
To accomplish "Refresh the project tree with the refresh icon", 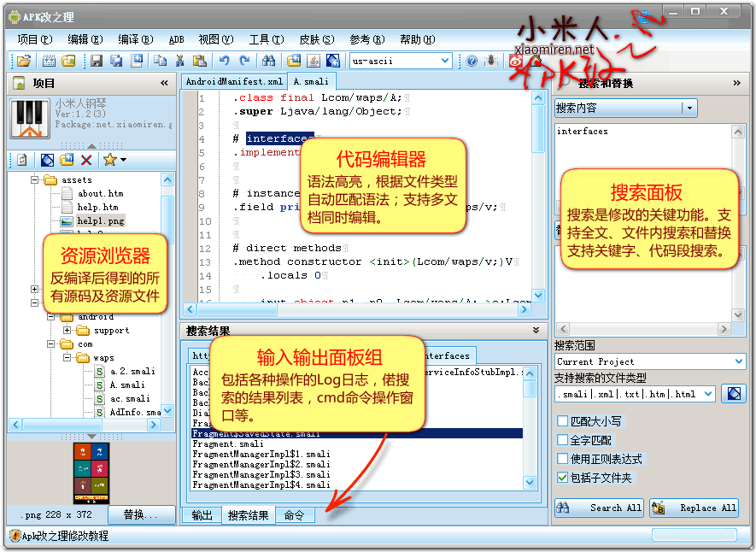I will (21, 160).
